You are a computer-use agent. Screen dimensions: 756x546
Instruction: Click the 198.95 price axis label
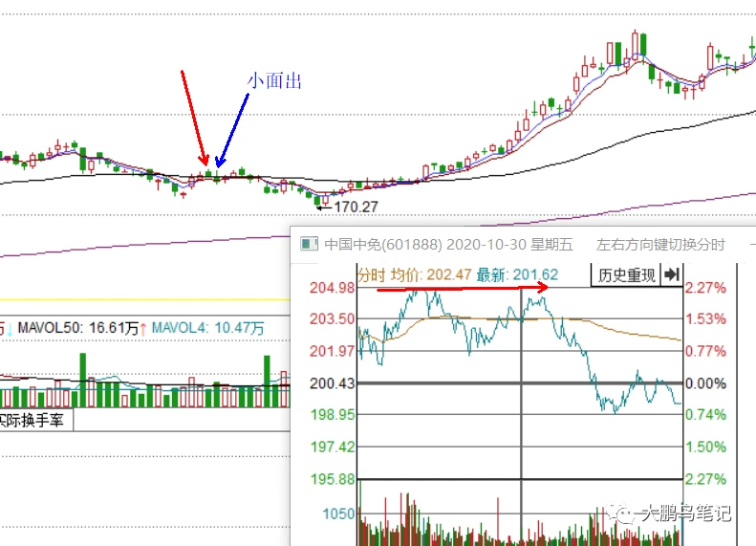point(332,414)
